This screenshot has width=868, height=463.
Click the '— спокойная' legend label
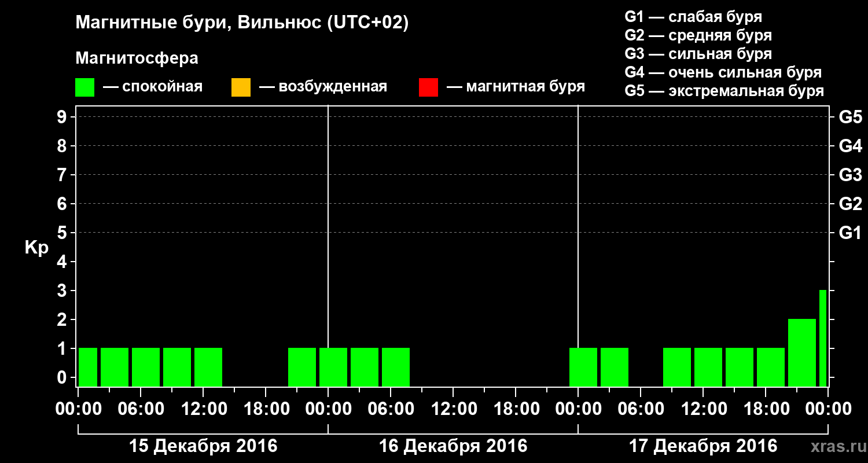click(153, 87)
